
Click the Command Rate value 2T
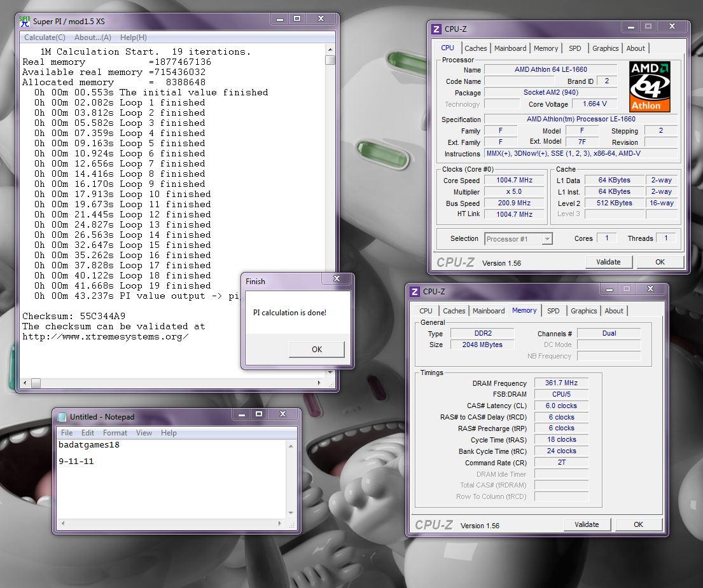pos(561,463)
